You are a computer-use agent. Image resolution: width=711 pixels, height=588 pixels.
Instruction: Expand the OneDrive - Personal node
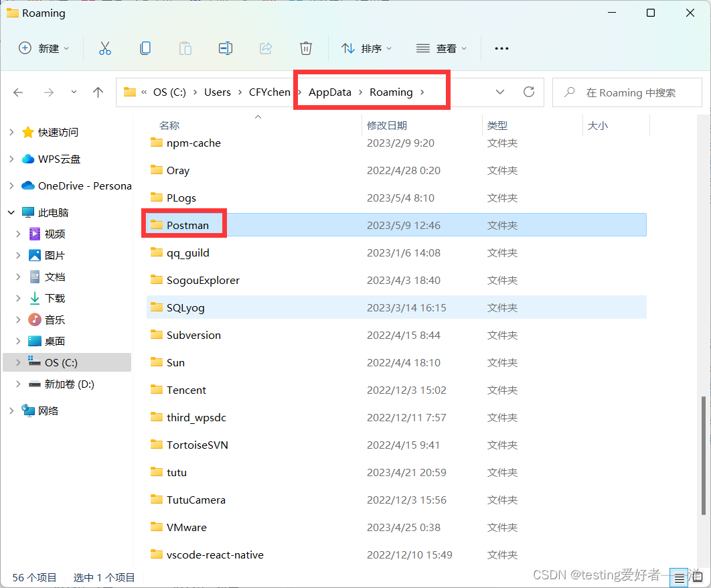pyautogui.click(x=11, y=186)
